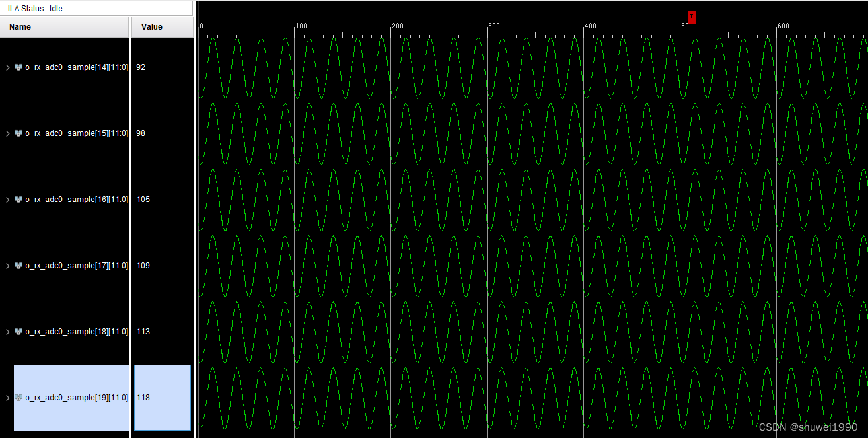Click value 98 of sample[15]
This screenshot has height=438, width=868.
[141, 133]
